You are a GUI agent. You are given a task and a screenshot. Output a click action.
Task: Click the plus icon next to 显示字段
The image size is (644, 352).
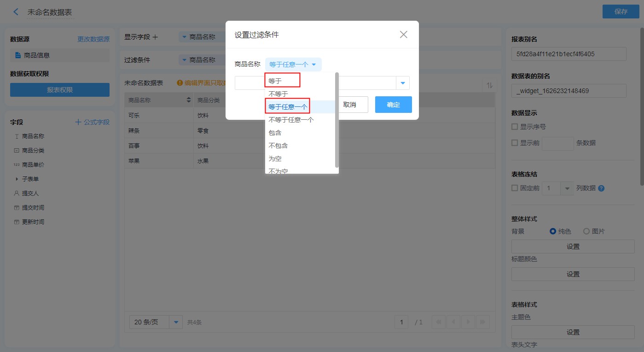(x=155, y=37)
